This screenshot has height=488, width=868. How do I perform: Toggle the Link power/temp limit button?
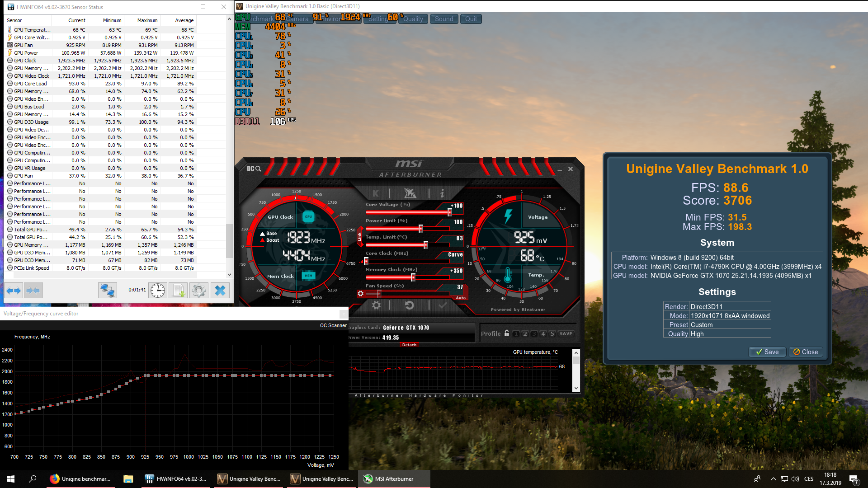(x=360, y=236)
